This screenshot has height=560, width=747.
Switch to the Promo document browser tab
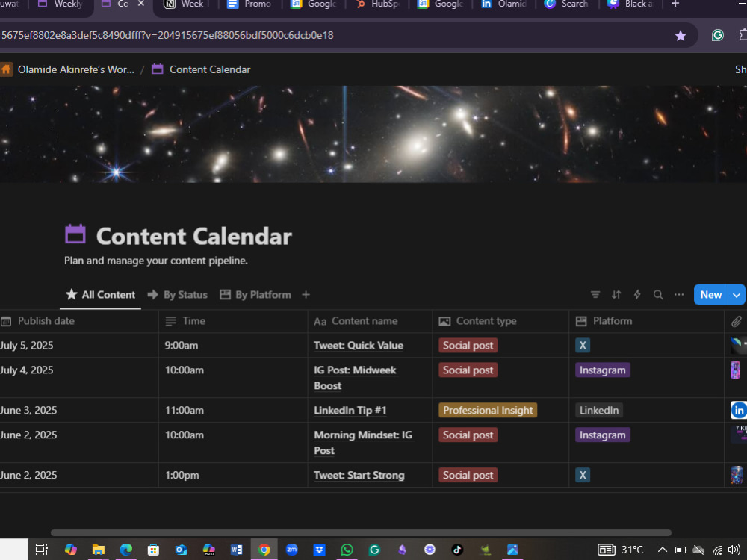pos(249,4)
